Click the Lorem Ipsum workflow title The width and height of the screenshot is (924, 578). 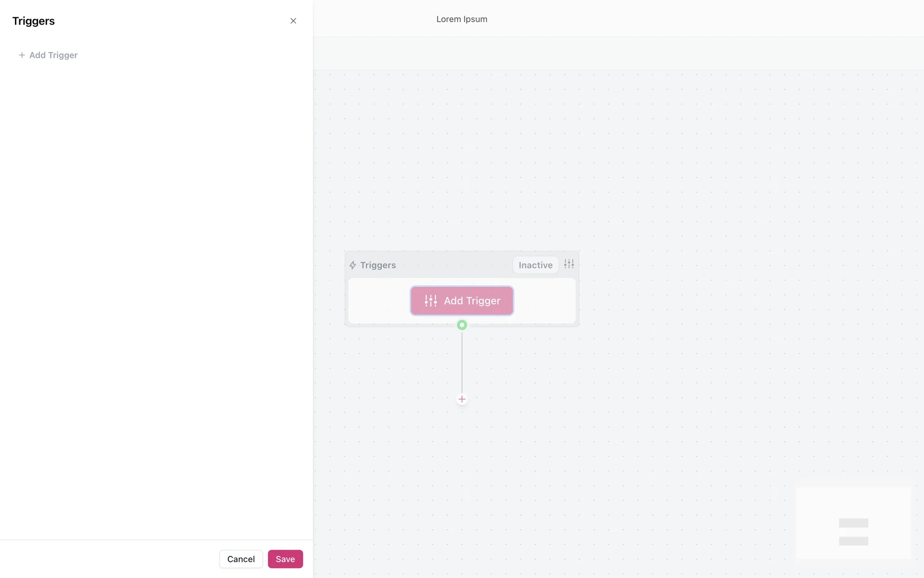(x=462, y=19)
